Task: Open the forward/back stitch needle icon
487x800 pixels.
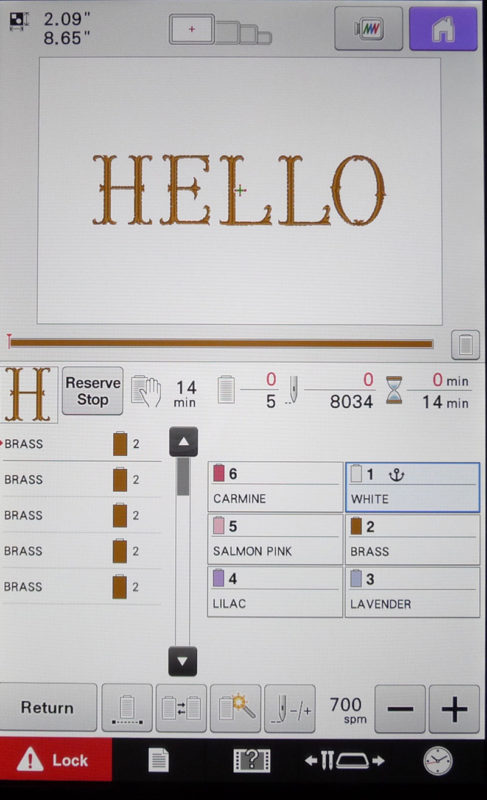Action: point(290,708)
